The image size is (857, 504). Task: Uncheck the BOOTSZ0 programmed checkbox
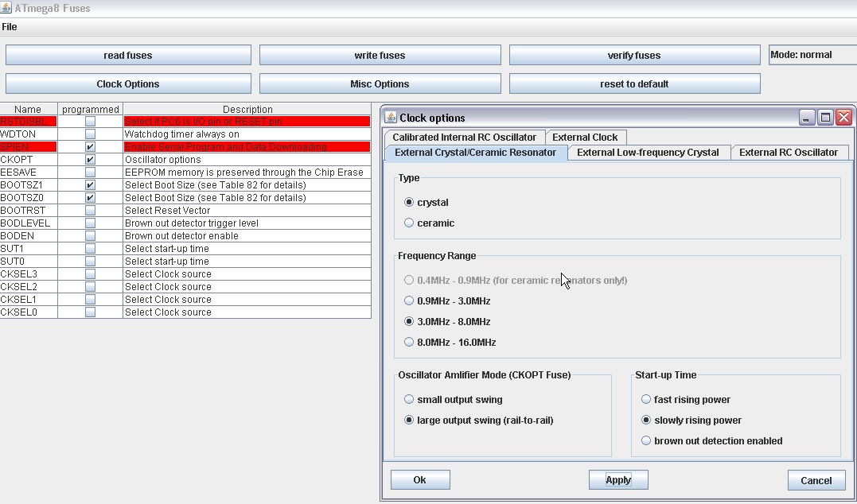(90, 198)
